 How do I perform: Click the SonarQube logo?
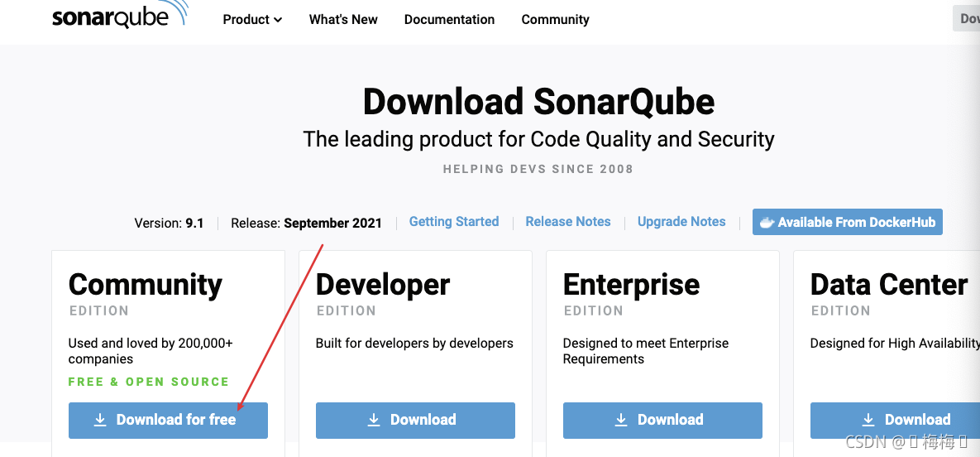[x=121, y=15]
